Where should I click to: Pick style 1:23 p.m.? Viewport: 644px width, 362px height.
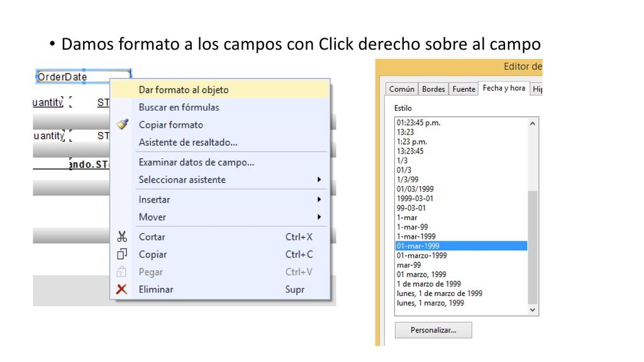click(461, 141)
